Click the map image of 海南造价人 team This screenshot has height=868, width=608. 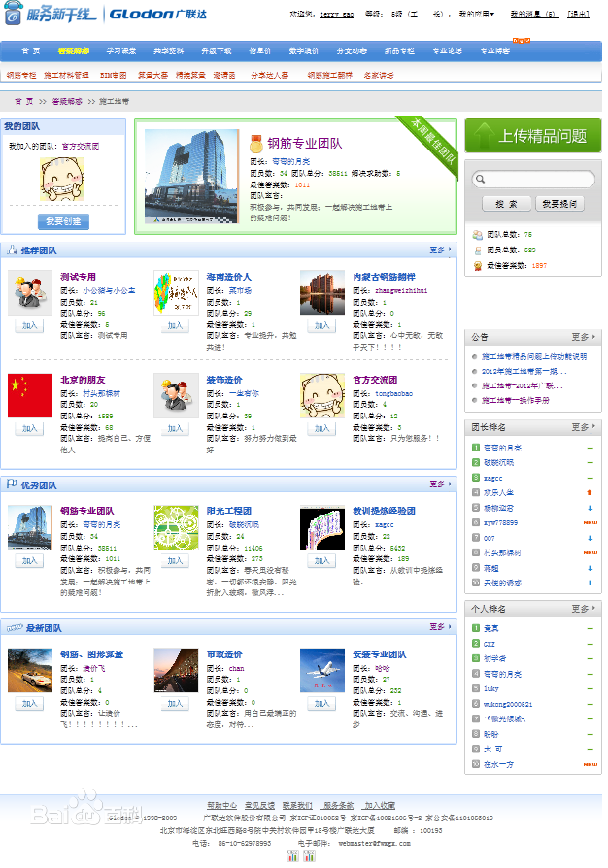pyautogui.click(x=176, y=293)
